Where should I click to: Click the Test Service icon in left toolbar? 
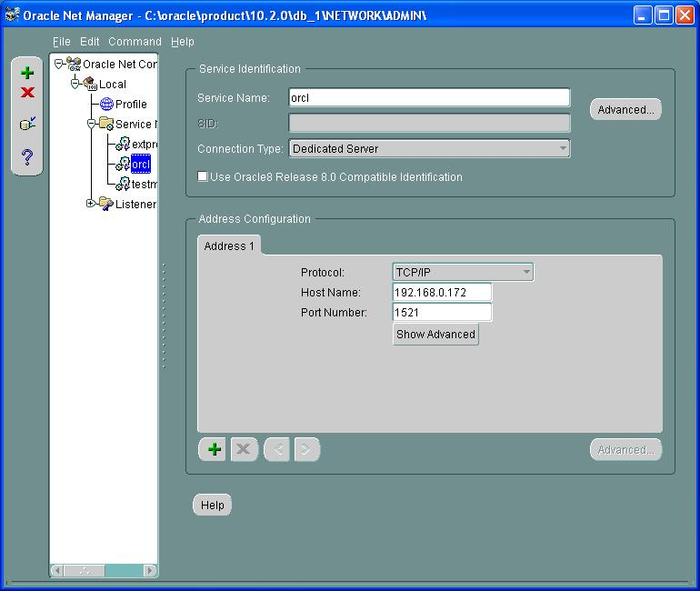click(x=27, y=123)
